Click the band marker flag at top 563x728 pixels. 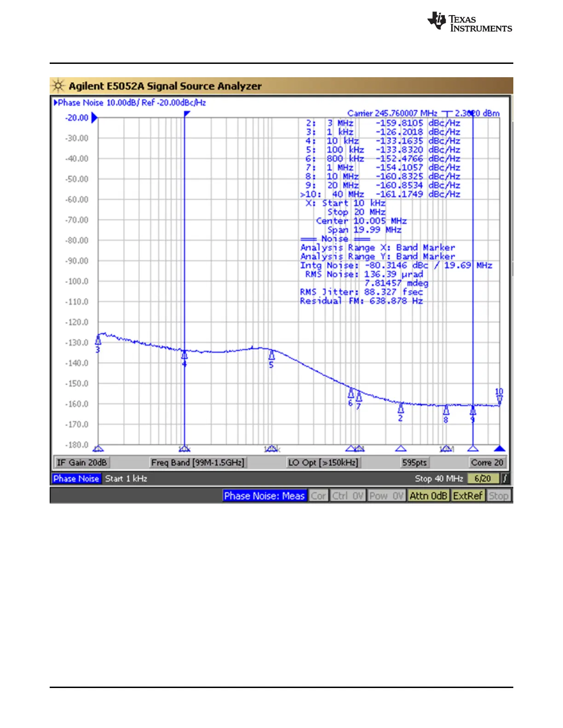coord(187,114)
